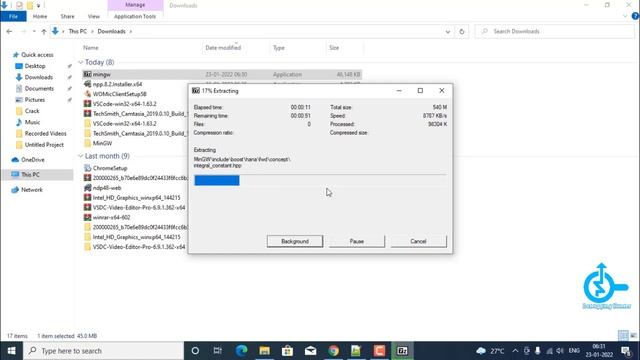Open Downloads in the navigation pane
640x360 pixels.
pyautogui.click(x=38, y=77)
